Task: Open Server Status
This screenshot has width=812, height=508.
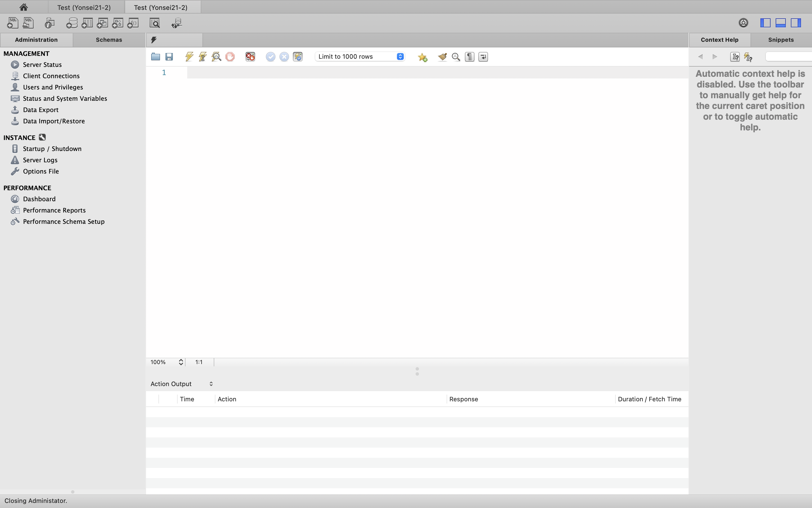Action: pyautogui.click(x=42, y=65)
